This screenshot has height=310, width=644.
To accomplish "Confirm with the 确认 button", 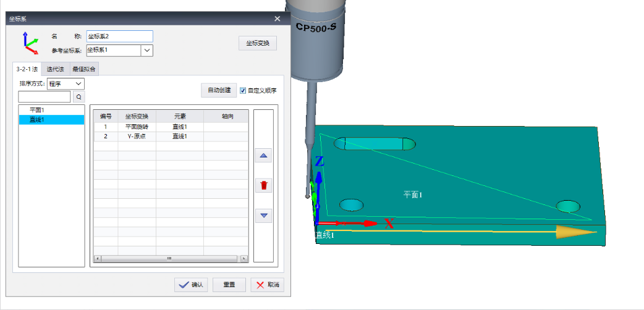I will (x=191, y=285).
